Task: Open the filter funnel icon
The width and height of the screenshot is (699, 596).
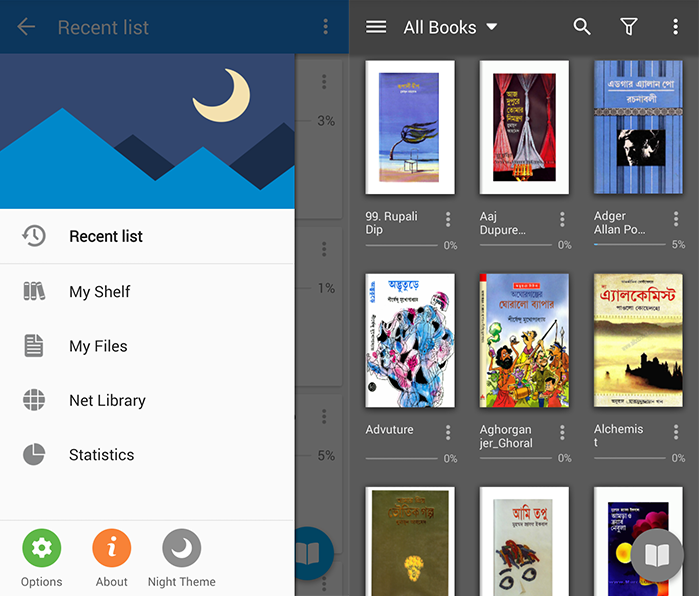Action: pyautogui.click(x=629, y=27)
